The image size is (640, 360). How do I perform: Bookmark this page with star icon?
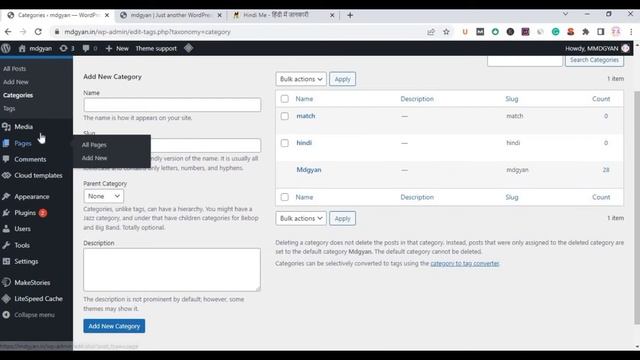pyautogui.click(x=446, y=32)
